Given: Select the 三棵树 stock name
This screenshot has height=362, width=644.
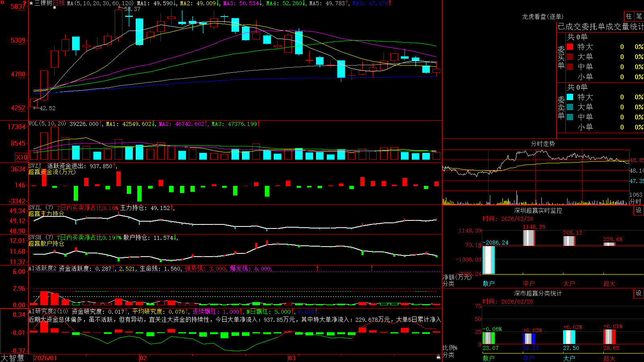Looking at the screenshot, I should [x=43, y=3].
